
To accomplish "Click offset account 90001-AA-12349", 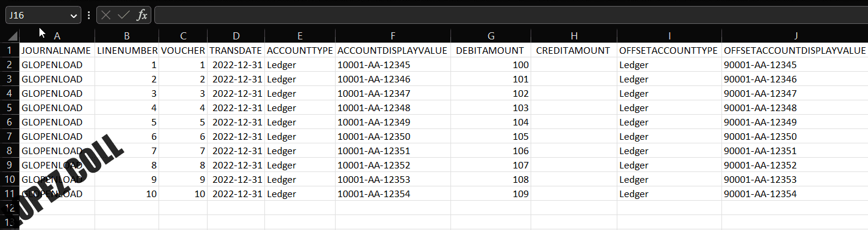I will click(795, 122).
